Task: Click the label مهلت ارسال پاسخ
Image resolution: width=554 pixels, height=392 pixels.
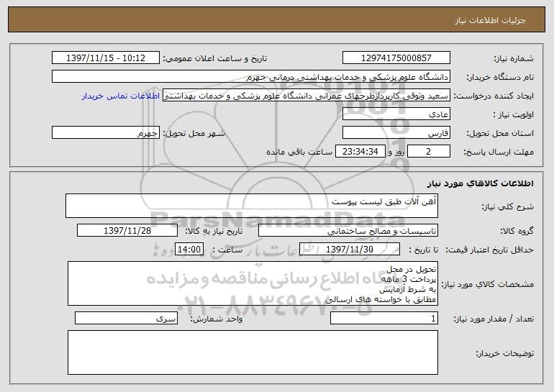Action: [499, 152]
